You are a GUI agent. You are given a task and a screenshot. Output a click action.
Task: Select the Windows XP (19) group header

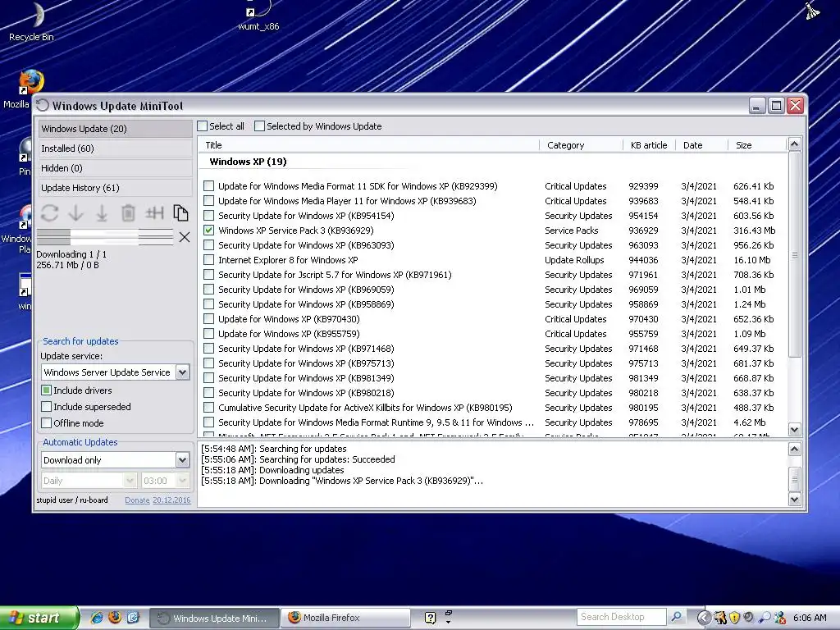pos(248,162)
